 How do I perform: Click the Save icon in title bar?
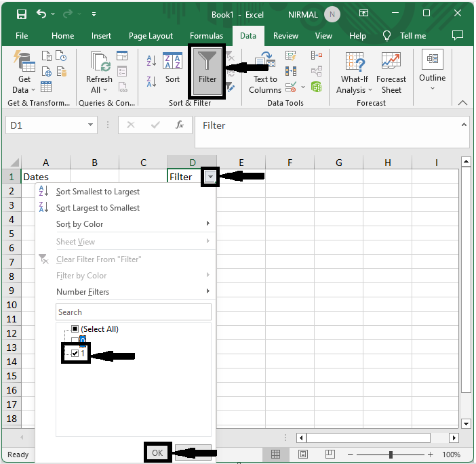(x=21, y=14)
